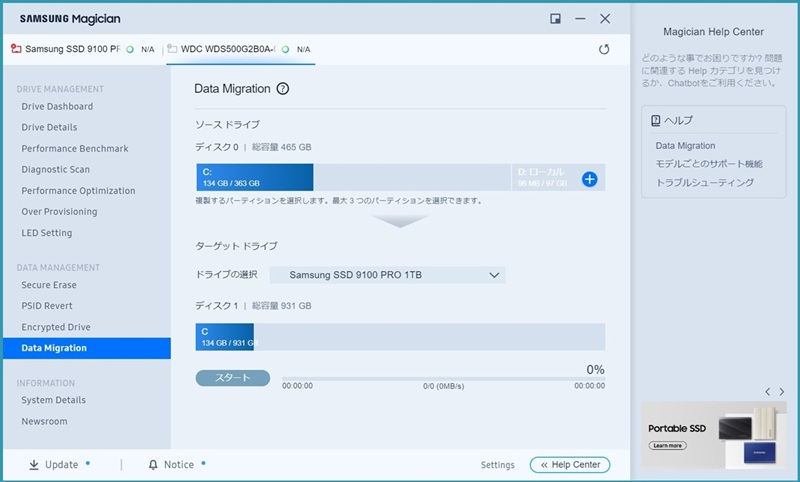Click the Magician Help Center title

tap(713, 32)
